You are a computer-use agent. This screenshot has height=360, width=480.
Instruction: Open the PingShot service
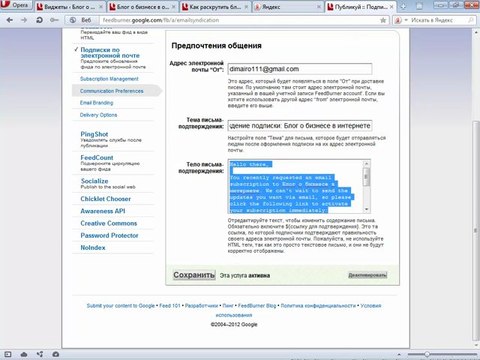(94, 134)
